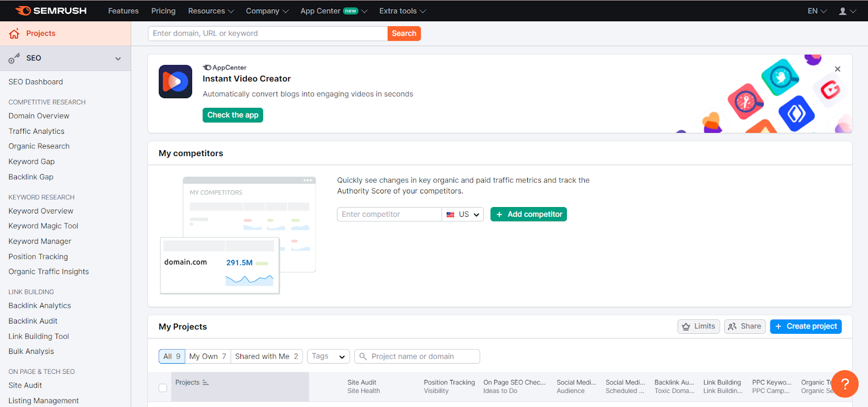Open Features in the top menu
868x407 pixels.
(x=123, y=11)
